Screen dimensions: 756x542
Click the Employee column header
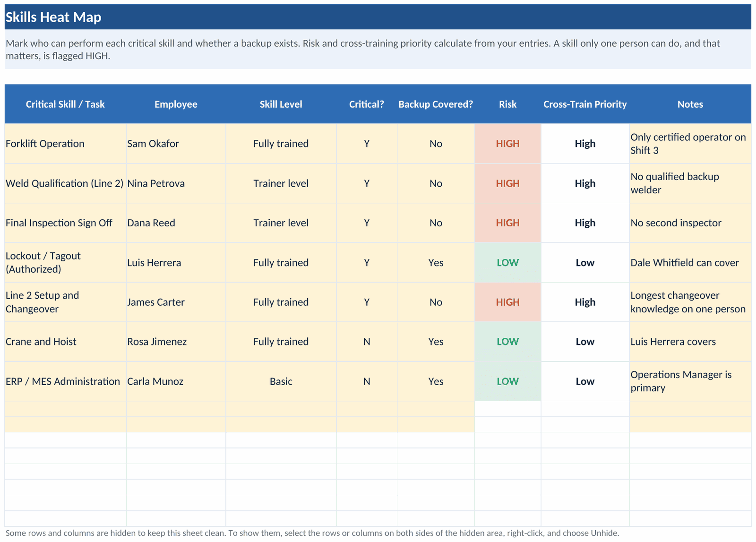tap(176, 104)
